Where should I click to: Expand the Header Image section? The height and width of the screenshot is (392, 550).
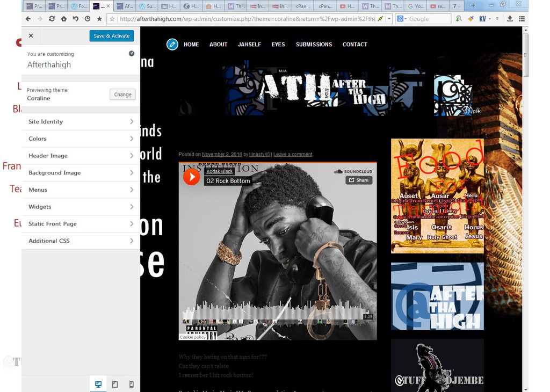(81, 156)
